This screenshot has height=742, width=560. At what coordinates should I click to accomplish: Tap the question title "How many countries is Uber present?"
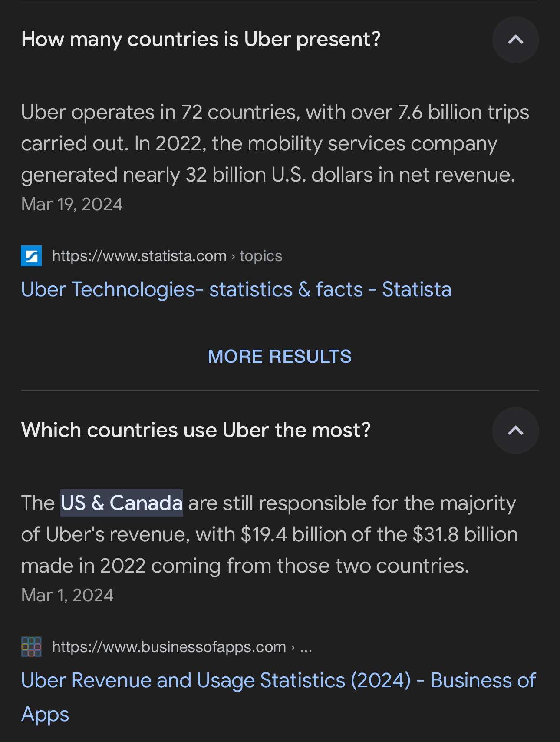201,40
